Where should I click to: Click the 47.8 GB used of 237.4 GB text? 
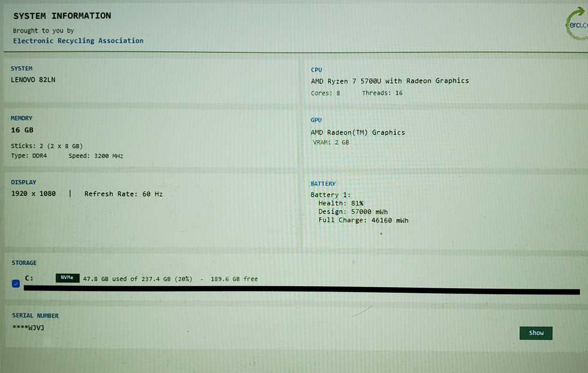coord(127,279)
